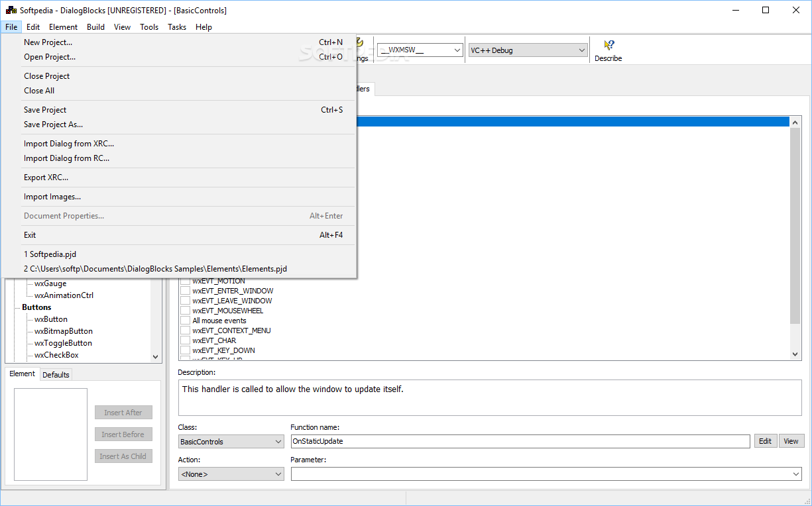The height and width of the screenshot is (506, 812).
Task: Enable wxEVT_CONTEXT_MENU handler checkbox
Action: pyautogui.click(x=186, y=330)
